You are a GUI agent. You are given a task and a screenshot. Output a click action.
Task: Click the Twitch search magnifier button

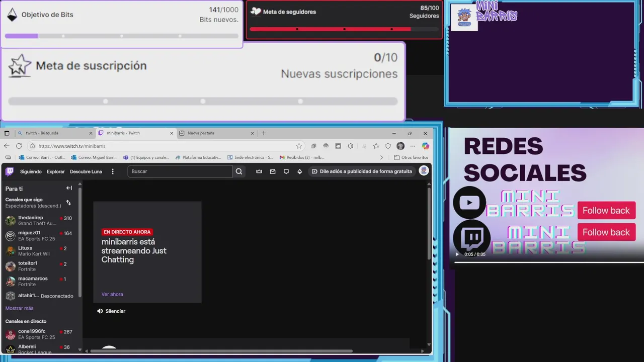239,171
